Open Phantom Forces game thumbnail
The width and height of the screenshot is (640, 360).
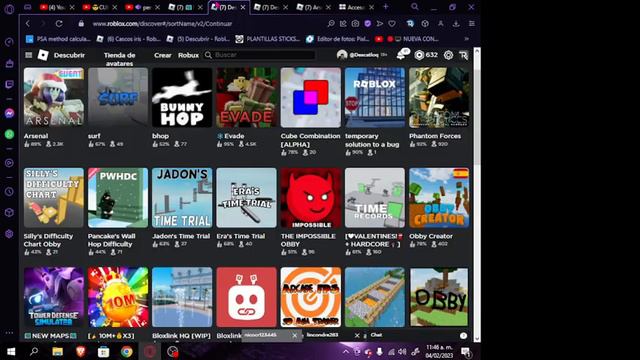[439, 98]
